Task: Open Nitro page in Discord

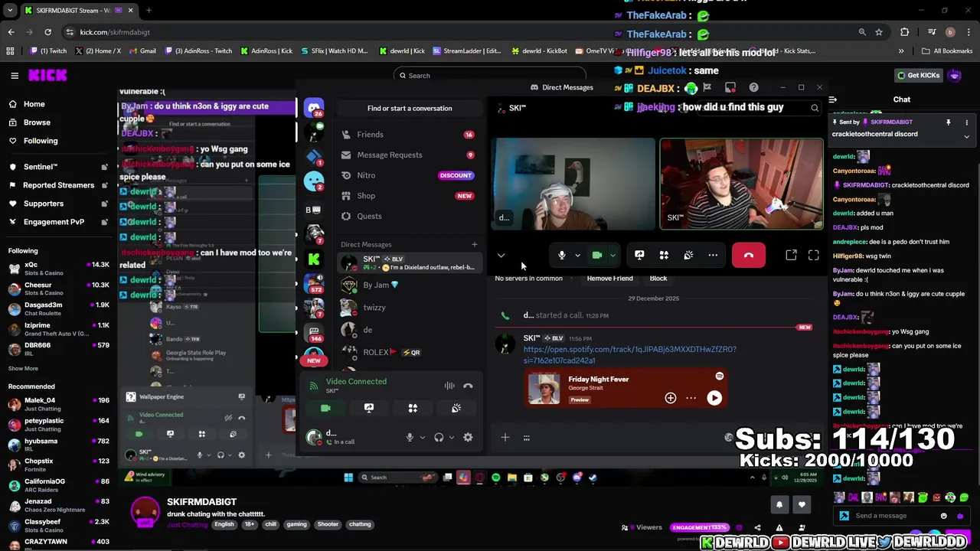Action: click(x=410, y=175)
